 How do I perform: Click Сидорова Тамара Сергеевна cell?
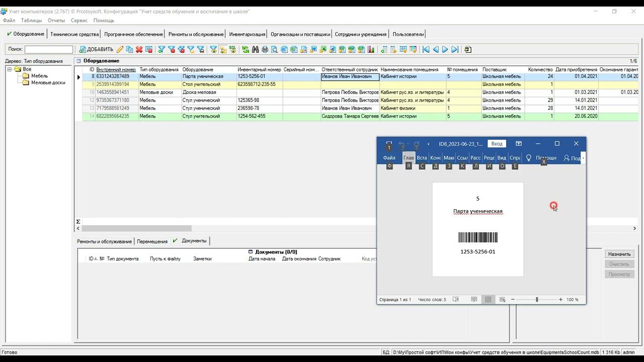(x=350, y=116)
